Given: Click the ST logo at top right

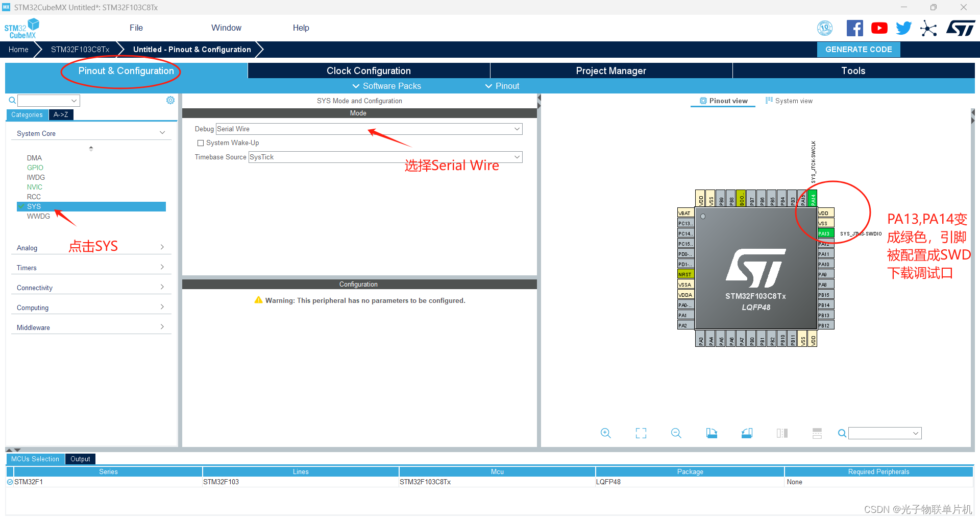Looking at the screenshot, I should (x=961, y=28).
